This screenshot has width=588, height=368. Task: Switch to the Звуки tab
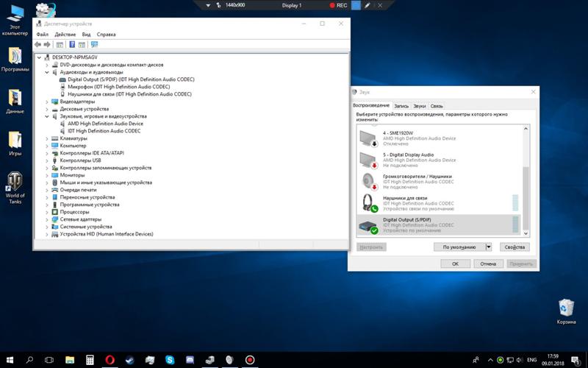pos(419,106)
